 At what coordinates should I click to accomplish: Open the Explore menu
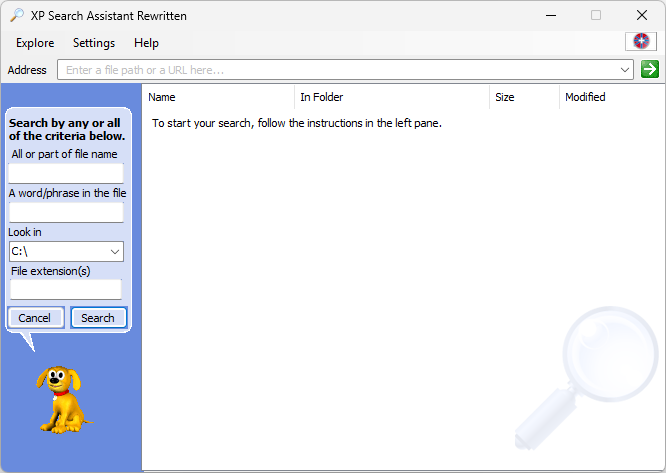click(x=35, y=43)
